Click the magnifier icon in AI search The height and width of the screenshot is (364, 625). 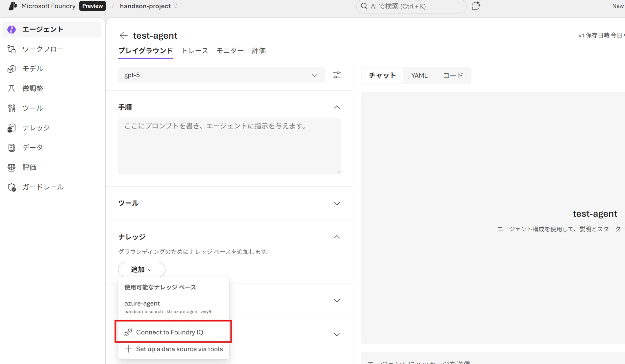pos(364,6)
